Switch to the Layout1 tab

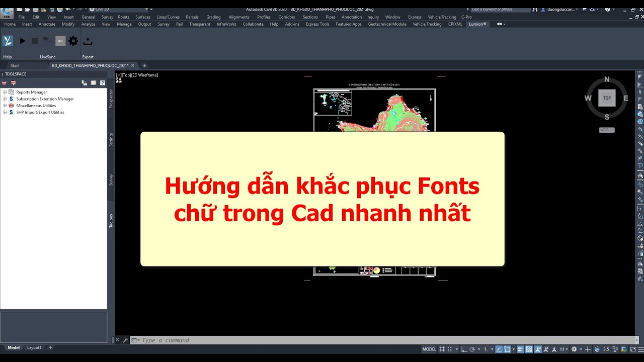[34, 347]
